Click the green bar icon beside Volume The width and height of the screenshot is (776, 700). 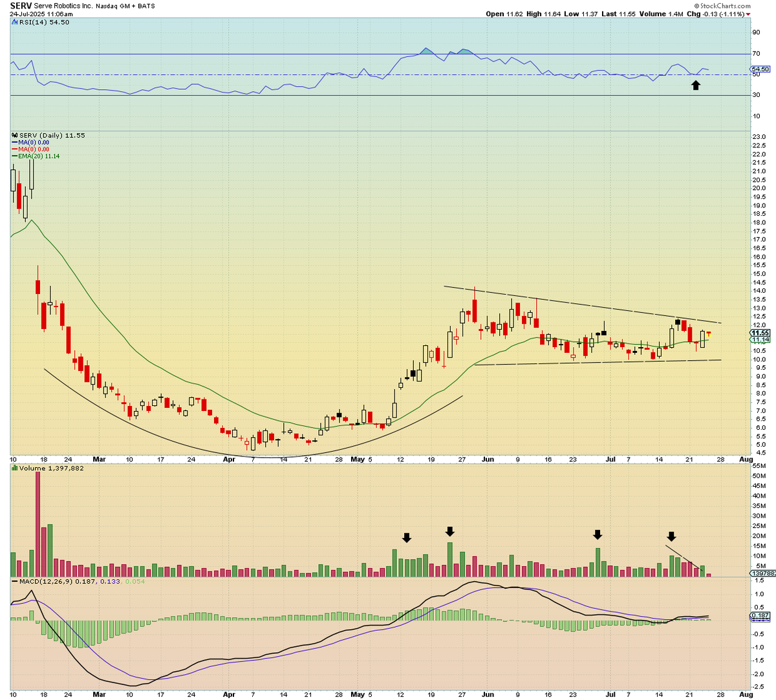(14, 468)
